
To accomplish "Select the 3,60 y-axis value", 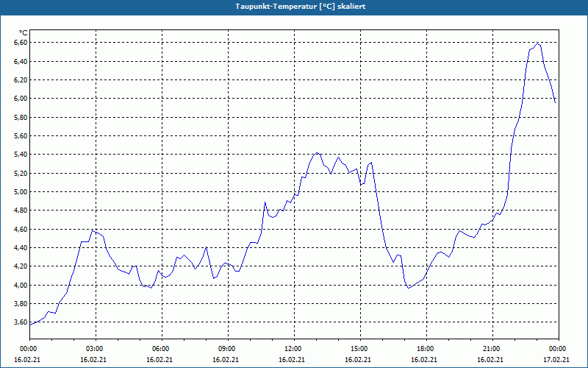I will point(21,322).
